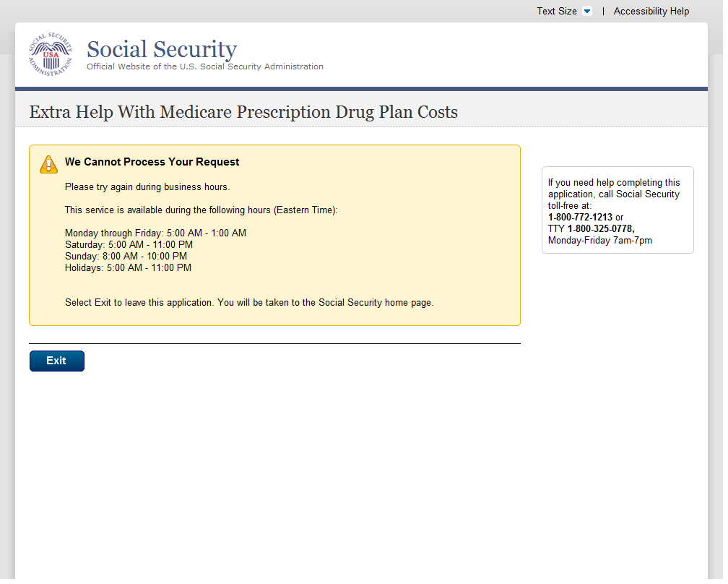728x584 pixels.
Task: Click the We Cannot Process Your Request heading
Action: click(152, 162)
